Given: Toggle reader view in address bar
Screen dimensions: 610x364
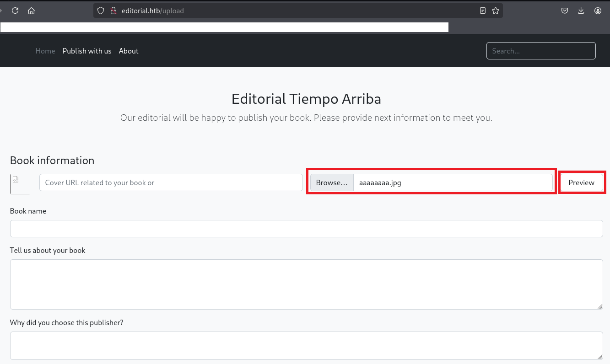Looking at the screenshot, I should point(483,11).
